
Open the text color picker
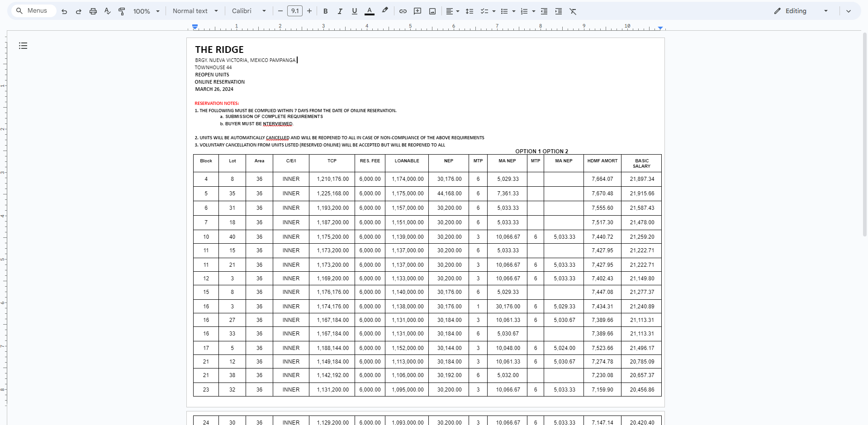(x=370, y=11)
